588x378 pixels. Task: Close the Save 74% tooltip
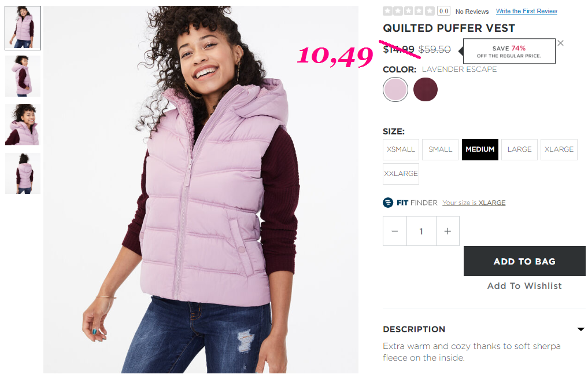[x=560, y=43]
